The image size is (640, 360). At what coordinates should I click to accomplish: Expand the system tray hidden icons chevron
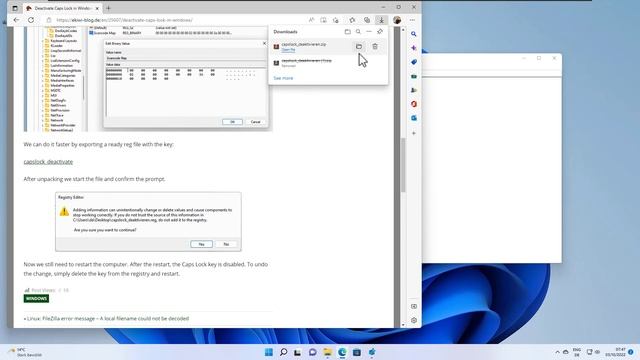coord(557,352)
